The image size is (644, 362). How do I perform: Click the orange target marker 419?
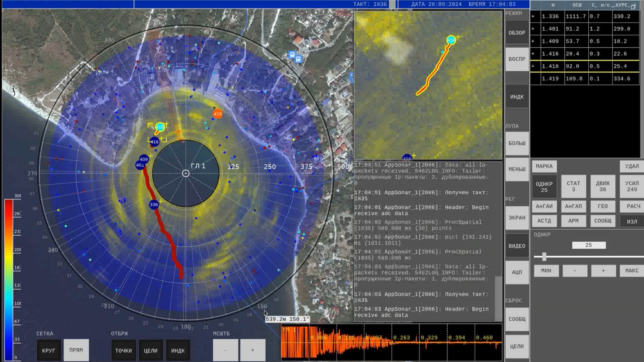[218, 114]
